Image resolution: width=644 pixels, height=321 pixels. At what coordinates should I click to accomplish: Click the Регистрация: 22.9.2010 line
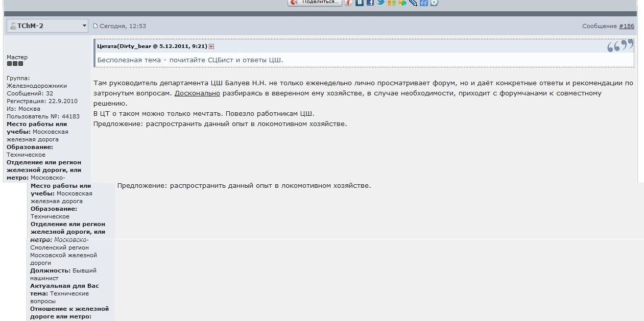pyautogui.click(x=42, y=101)
